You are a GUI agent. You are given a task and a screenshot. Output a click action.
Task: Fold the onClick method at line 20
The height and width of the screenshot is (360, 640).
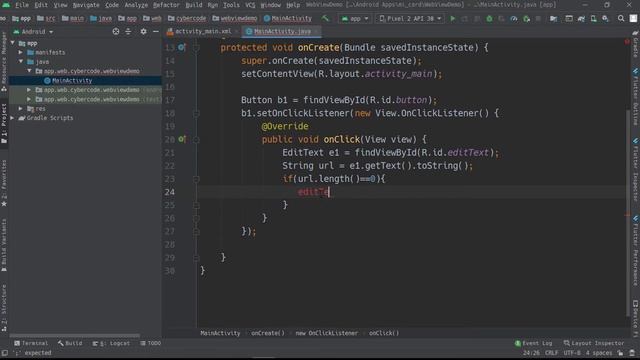(196, 139)
